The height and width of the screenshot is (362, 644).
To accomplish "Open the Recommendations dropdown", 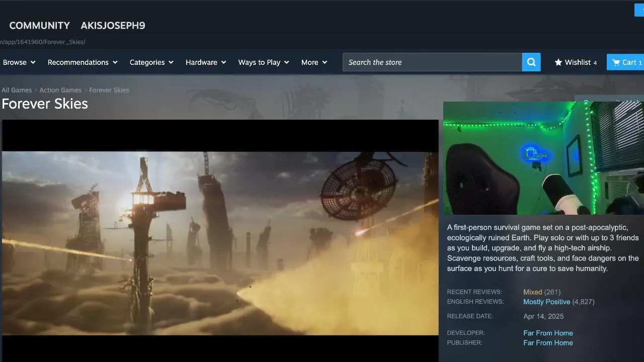I will pyautogui.click(x=83, y=62).
